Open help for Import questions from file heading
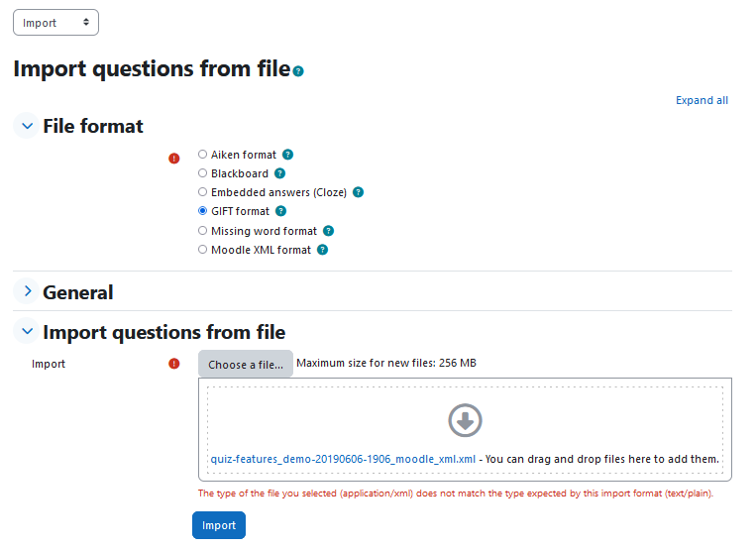 click(298, 71)
